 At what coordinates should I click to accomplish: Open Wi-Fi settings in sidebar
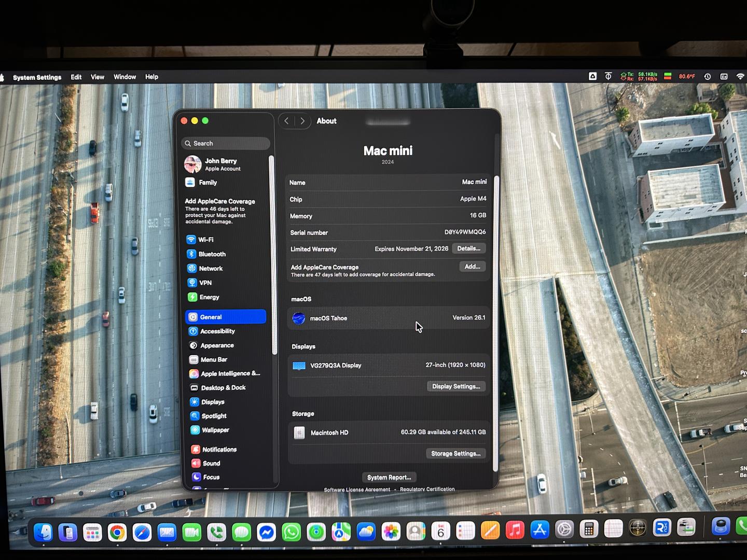tap(205, 240)
